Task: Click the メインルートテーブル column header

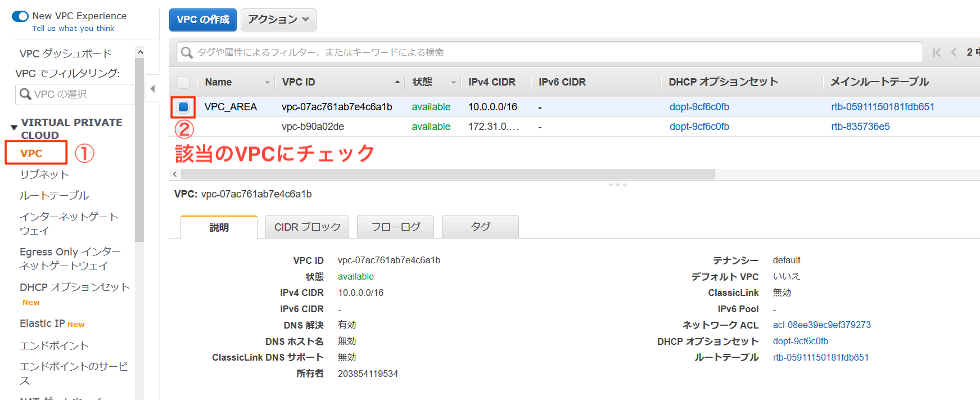Action: point(880,82)
